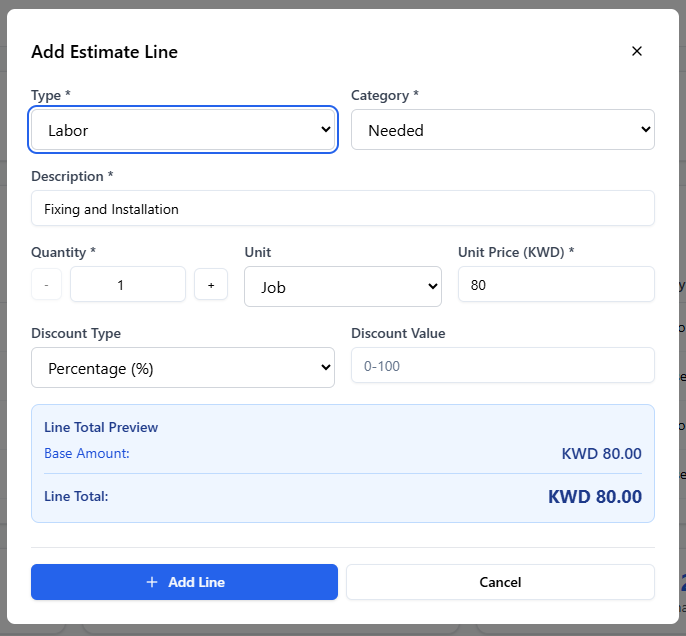
Task: Click the plus icon inside Add Line
Action: 152,582
